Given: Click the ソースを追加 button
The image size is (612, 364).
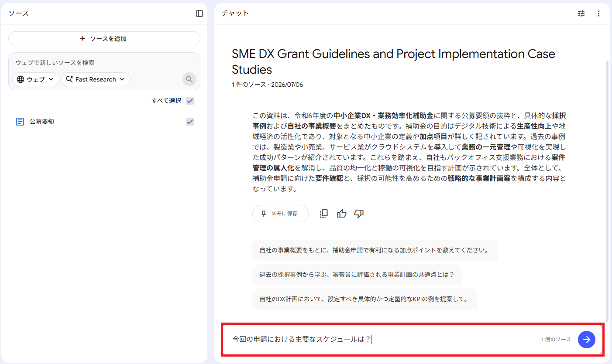Looking at the screenshot, I should [104, 38].
